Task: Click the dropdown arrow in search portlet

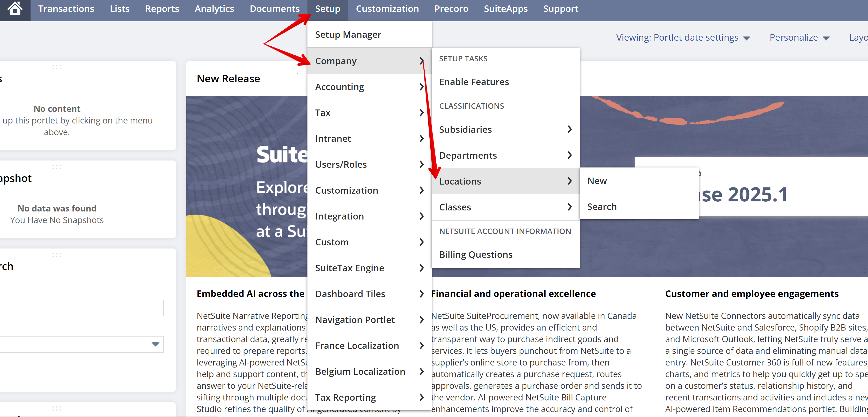Action: [155, 344]
